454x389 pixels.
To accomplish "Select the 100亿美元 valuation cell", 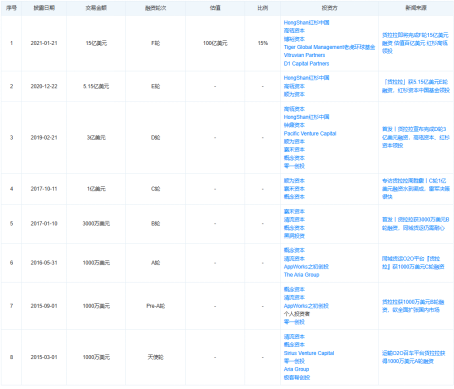I will (x=215, y=43).
